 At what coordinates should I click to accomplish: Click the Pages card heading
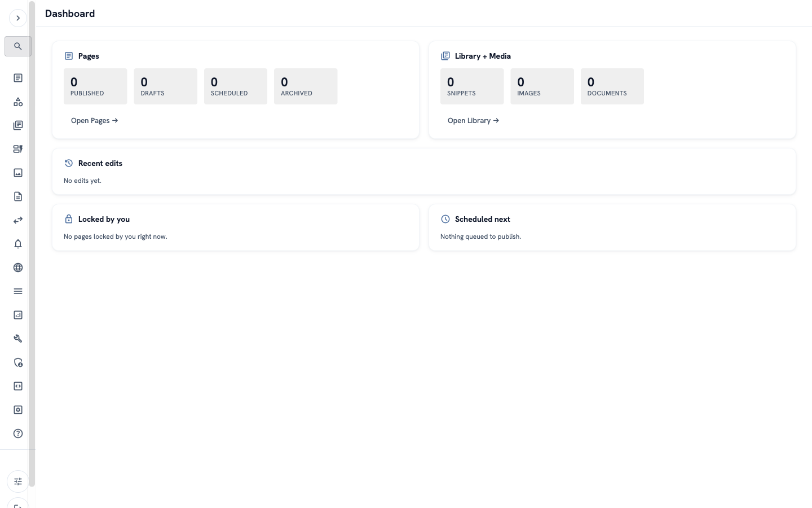[x=89, y=56]
